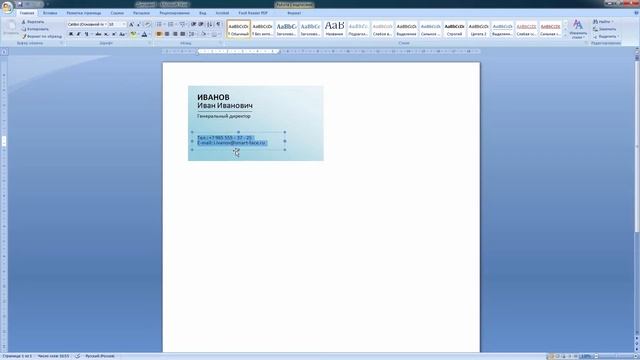Open the line spacing menu

pyautogui.click(x=192, y=34)
